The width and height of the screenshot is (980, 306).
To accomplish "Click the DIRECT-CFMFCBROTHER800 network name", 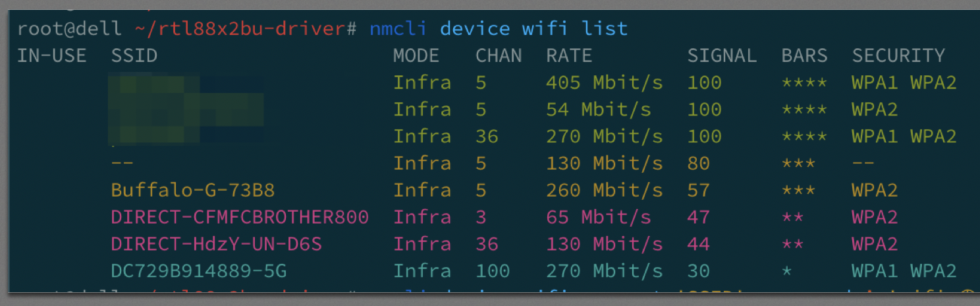I will (x=240, y=217).
